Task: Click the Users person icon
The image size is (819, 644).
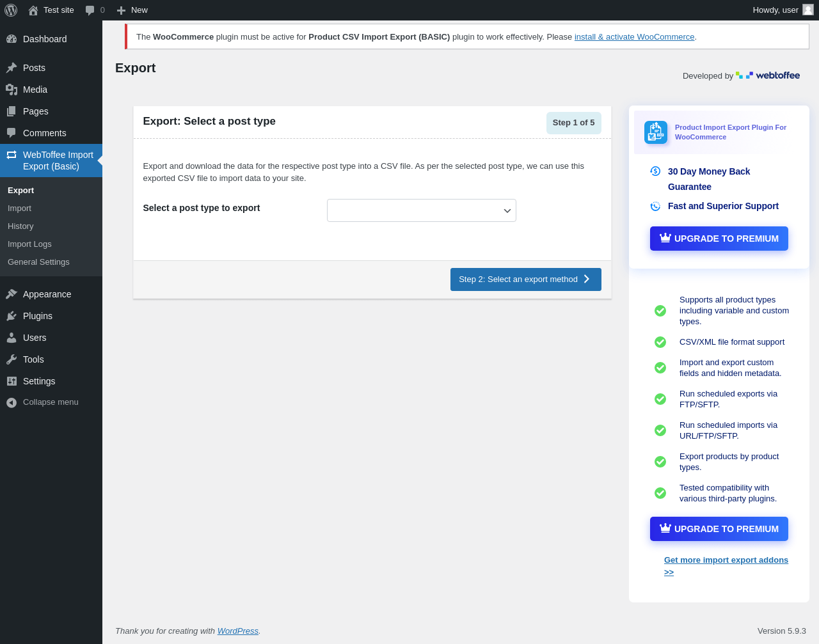Action: click(x=12, y=338)
